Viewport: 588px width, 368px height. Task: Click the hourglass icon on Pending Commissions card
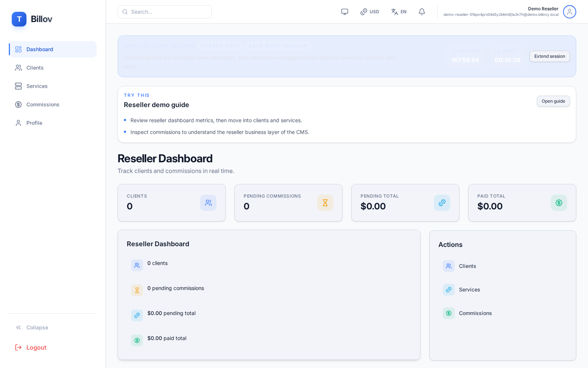[325, 203]
